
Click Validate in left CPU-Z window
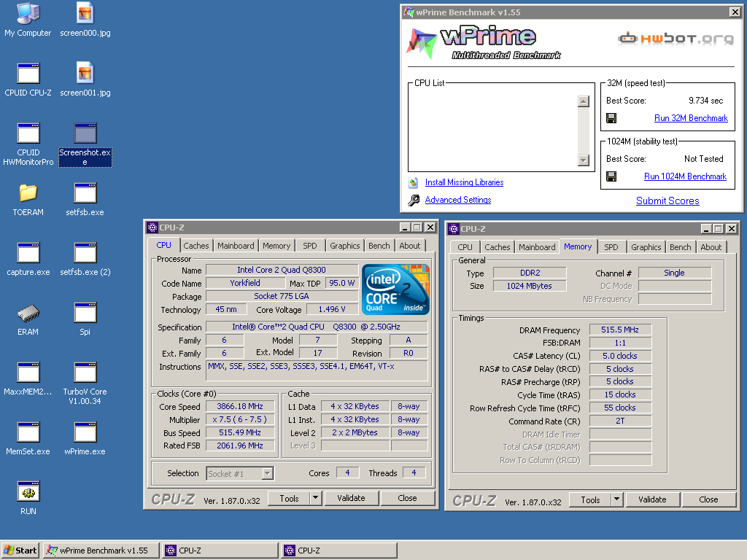tap(351, 498)
